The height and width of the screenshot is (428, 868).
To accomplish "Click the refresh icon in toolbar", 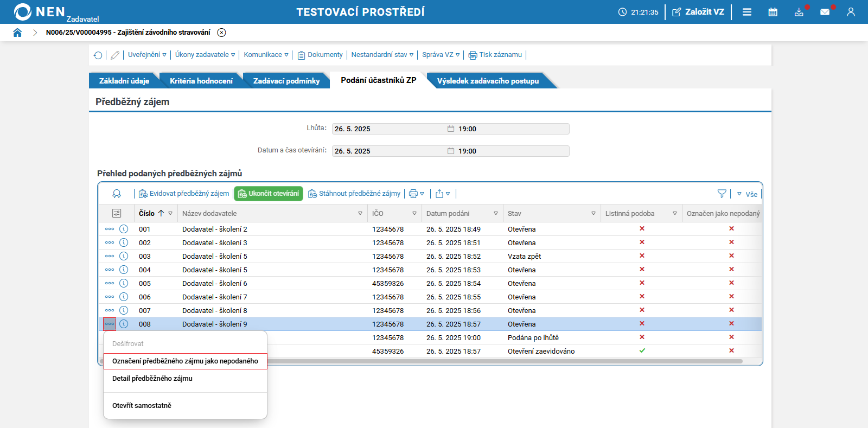I will [98, 55].
